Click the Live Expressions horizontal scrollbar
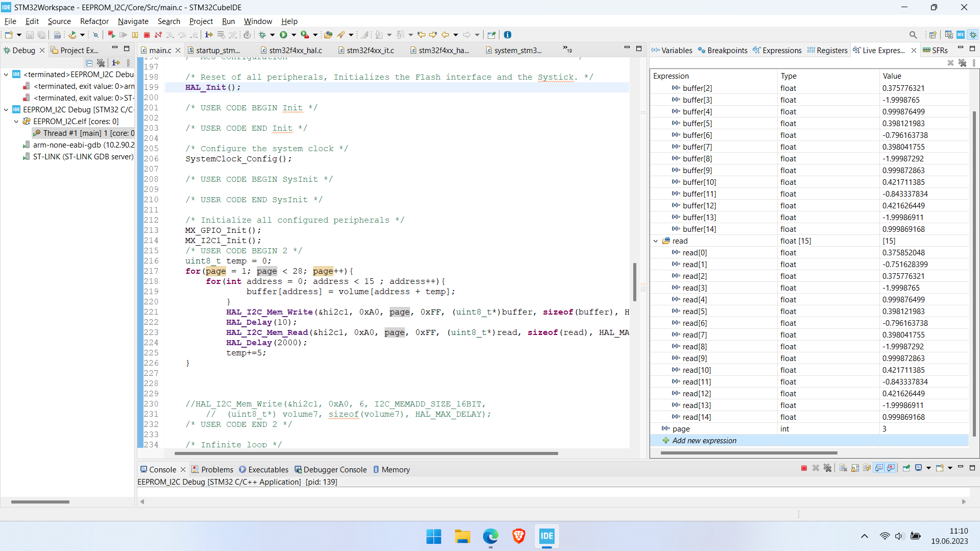 [749, 452]
